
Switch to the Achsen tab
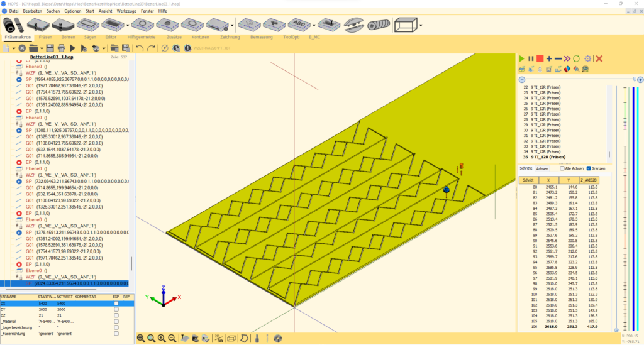pos(542,169)
